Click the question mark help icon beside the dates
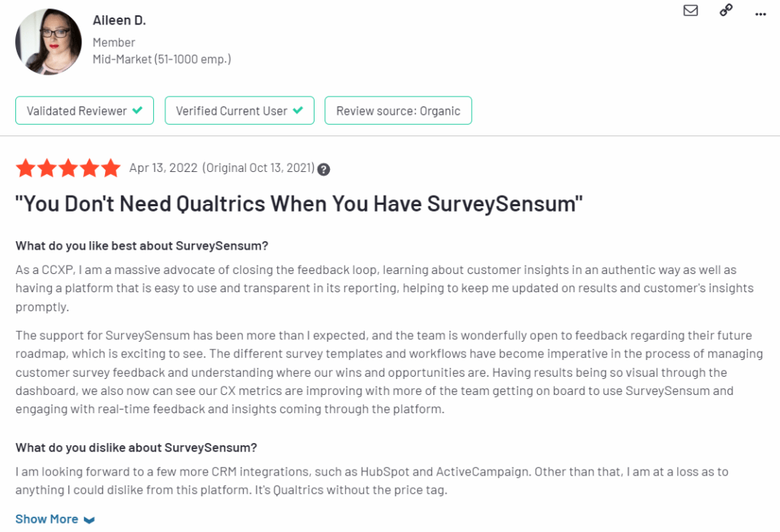This screenshot has width=780, height=532. pyautogui.click(x=324, y=169)
